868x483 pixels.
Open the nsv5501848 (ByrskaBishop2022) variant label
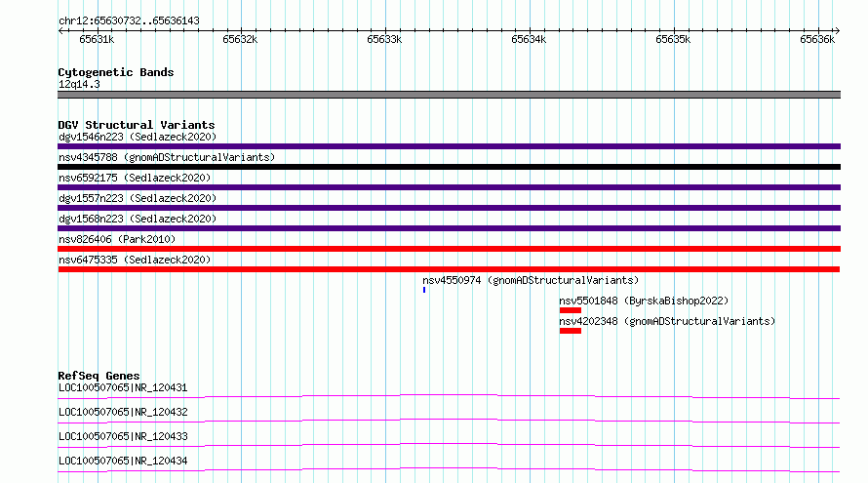(x=644, y=301)
